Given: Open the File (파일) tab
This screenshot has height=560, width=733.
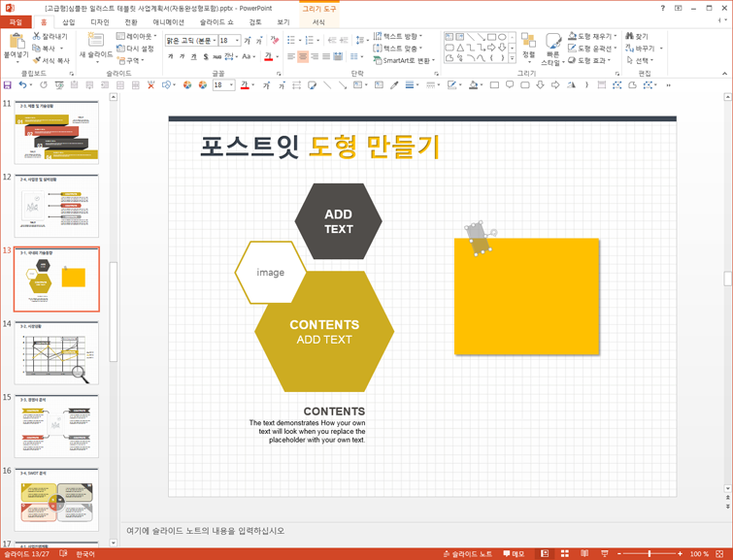Looking at the screenshot, I should pos(16,22).
